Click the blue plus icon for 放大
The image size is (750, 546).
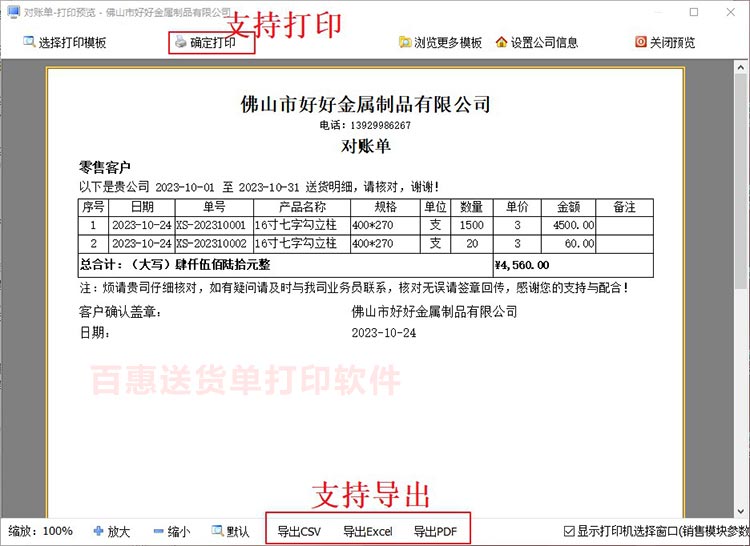pos(98,531)
